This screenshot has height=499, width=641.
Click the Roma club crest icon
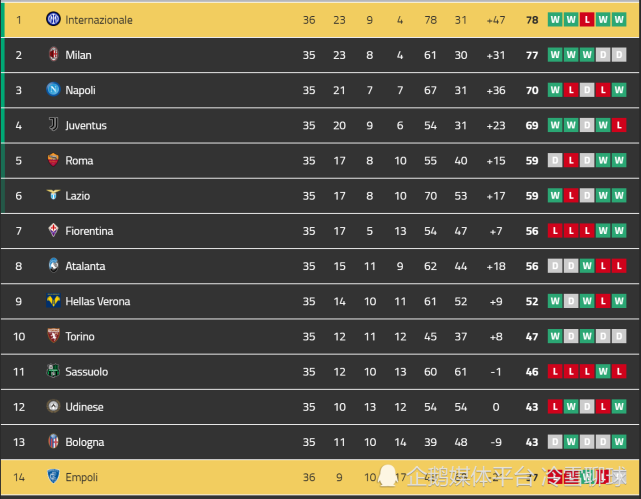[53, 159]
